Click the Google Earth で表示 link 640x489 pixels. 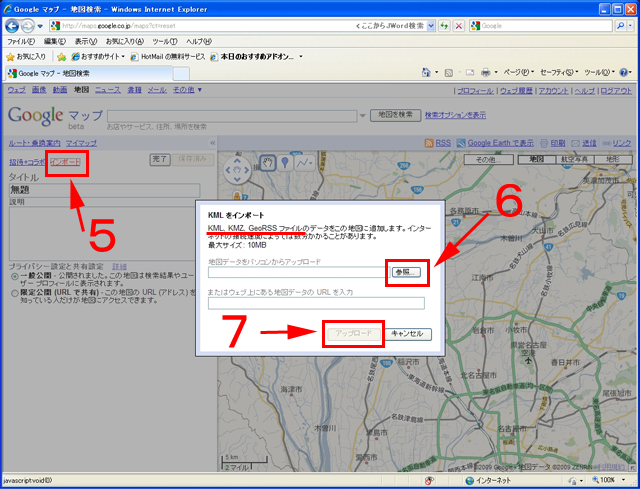(x=500, y=143)
